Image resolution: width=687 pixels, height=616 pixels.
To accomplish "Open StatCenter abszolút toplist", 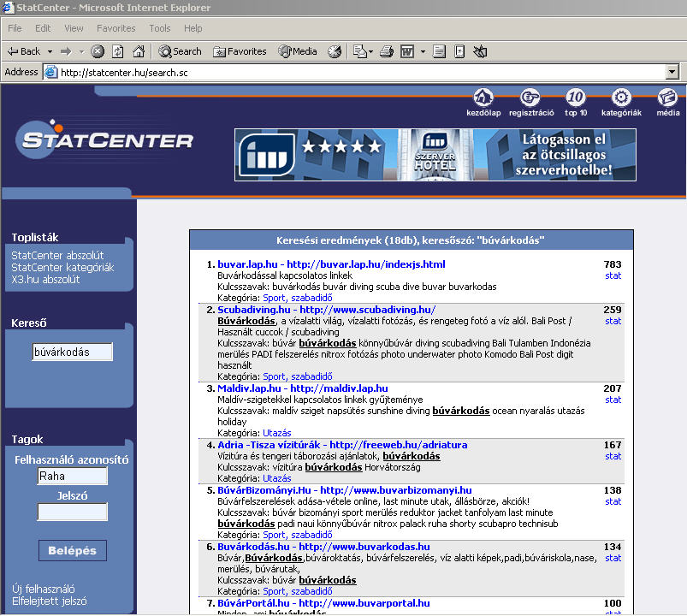I will coord(57,256).
